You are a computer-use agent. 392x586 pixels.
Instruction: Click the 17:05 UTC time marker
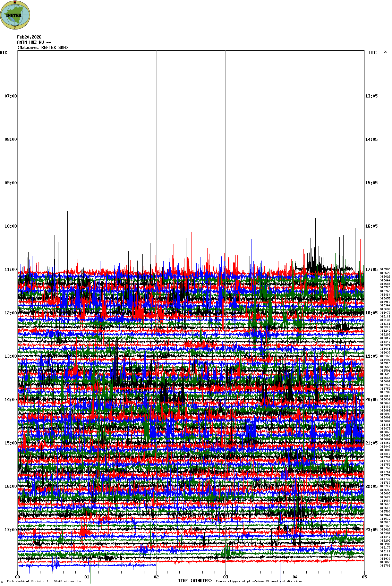pyautogui.click(x=371, y=270)
